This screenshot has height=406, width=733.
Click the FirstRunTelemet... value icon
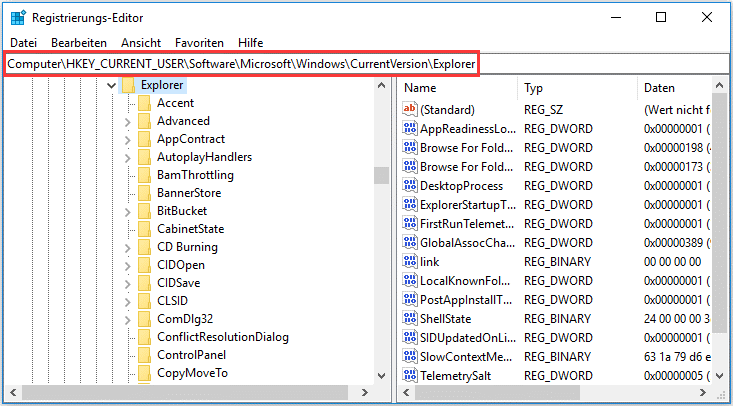pyautogui.click(x=410, y=223)
